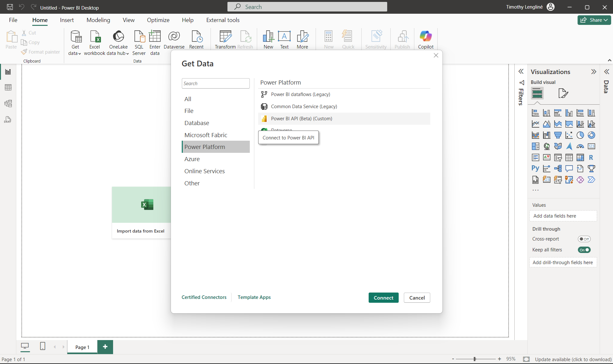Select the Line chart visual

(535, 124)
